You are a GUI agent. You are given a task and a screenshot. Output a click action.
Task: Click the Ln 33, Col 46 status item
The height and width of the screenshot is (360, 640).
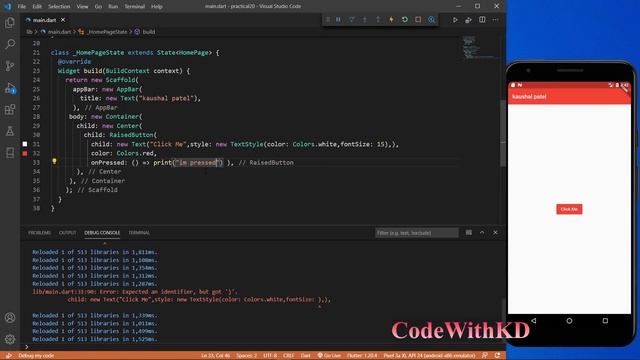point(215,356)
